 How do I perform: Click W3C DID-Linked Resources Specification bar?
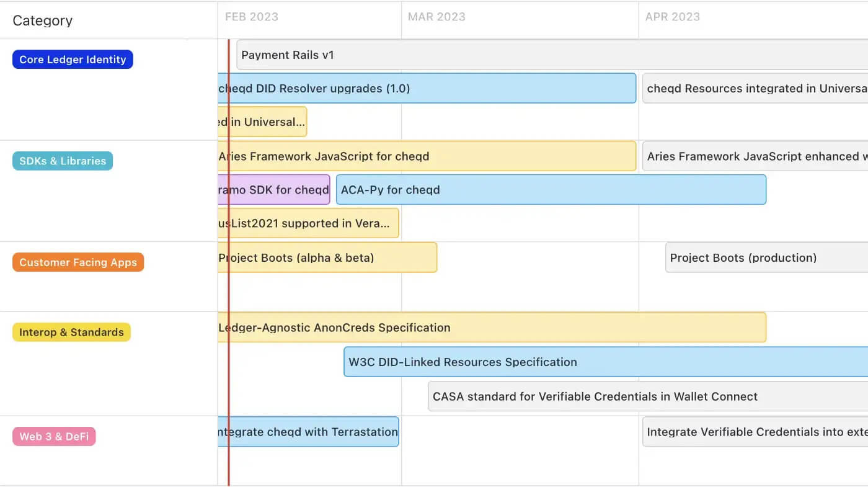pos(605,362)
